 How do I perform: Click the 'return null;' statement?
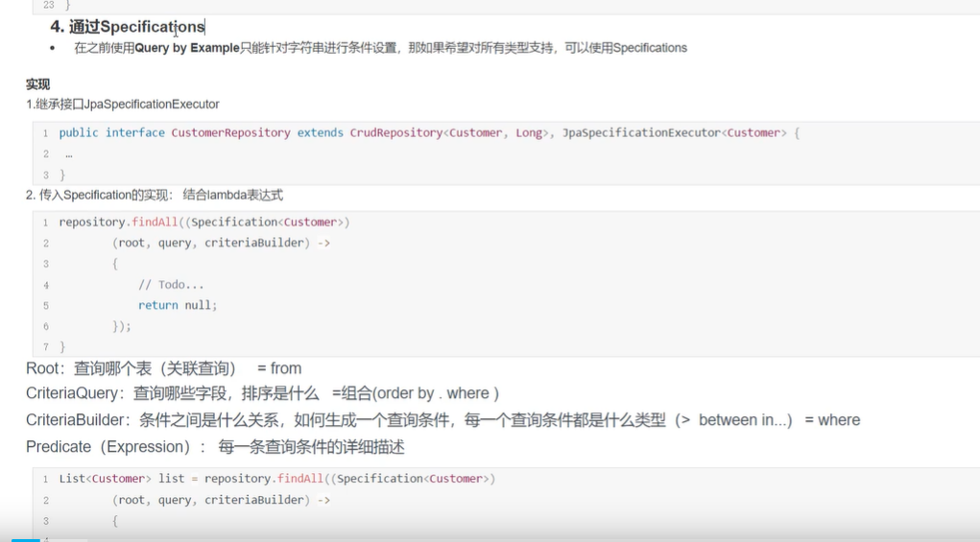click(x=178, y=305)
